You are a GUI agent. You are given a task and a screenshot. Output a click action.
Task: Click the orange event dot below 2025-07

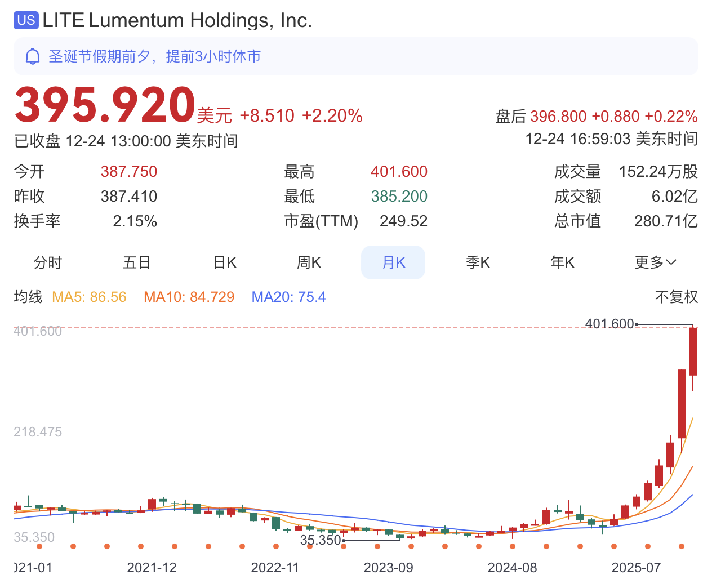pos(648,546)
